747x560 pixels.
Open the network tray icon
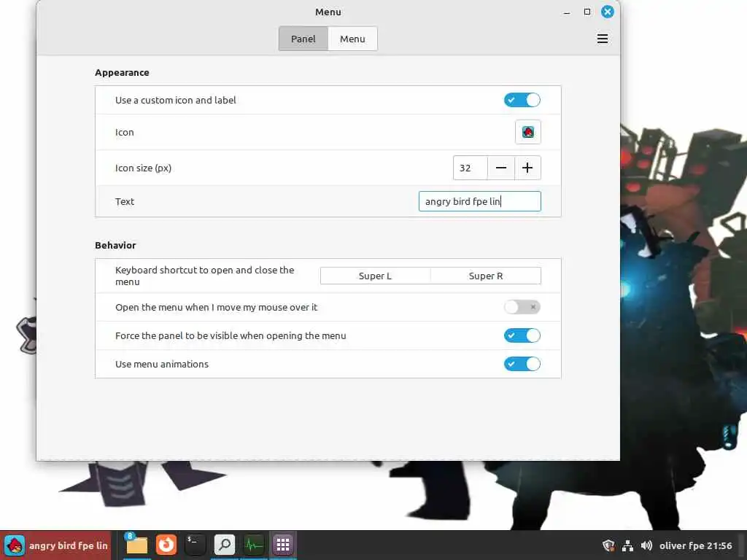point(627,545)
